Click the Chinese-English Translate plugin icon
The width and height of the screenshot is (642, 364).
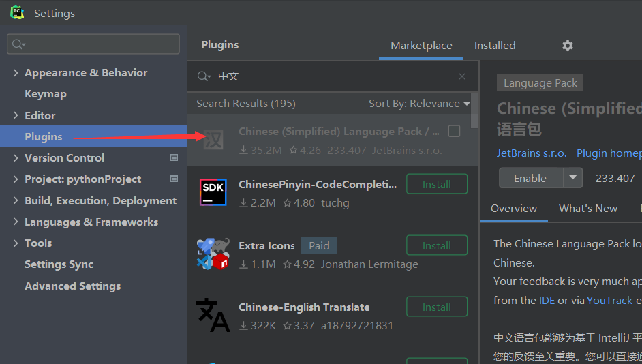[213, 315]
